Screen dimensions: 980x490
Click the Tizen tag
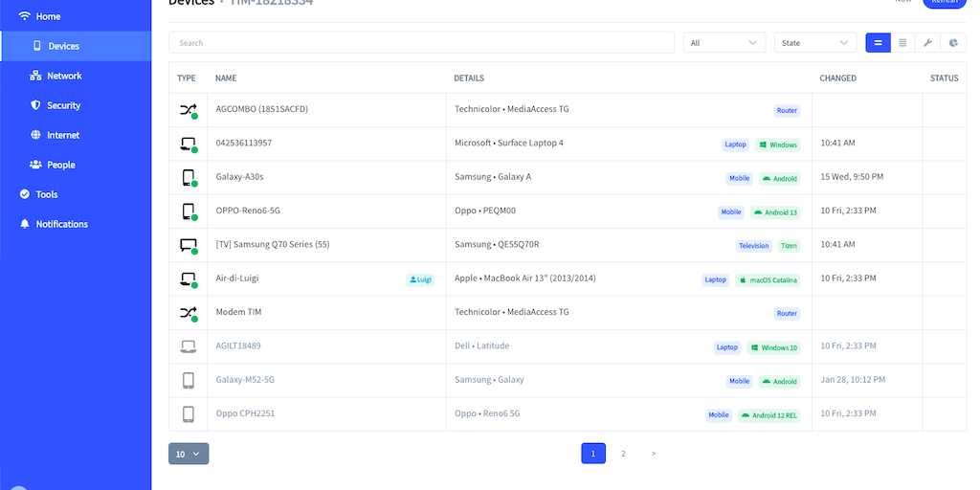pyautogui.click(x=790, y=246)
